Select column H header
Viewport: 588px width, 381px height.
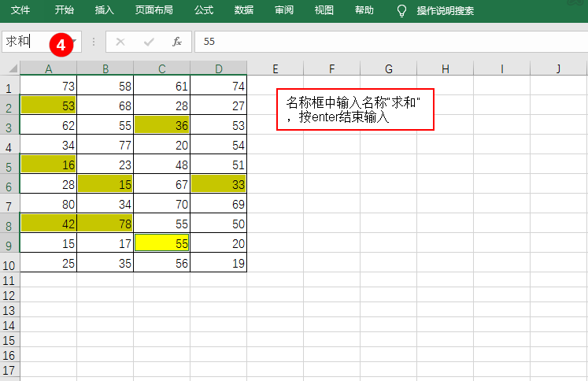pos(445,68)
